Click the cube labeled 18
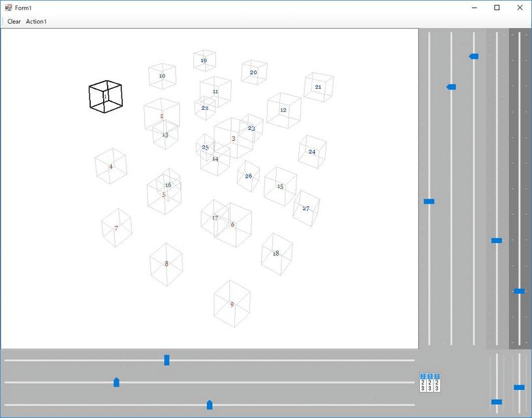Viewport: 532px width, 418px height. 277,253
